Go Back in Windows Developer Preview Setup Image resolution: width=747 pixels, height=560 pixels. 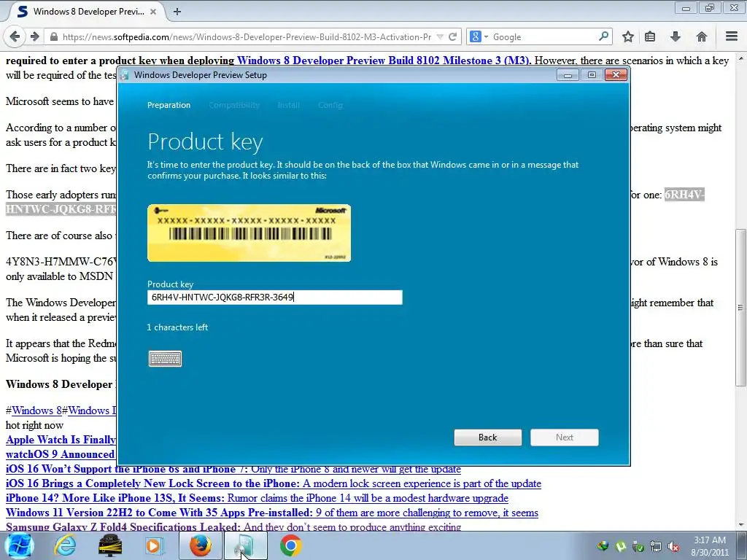click(x=487, y=437)
